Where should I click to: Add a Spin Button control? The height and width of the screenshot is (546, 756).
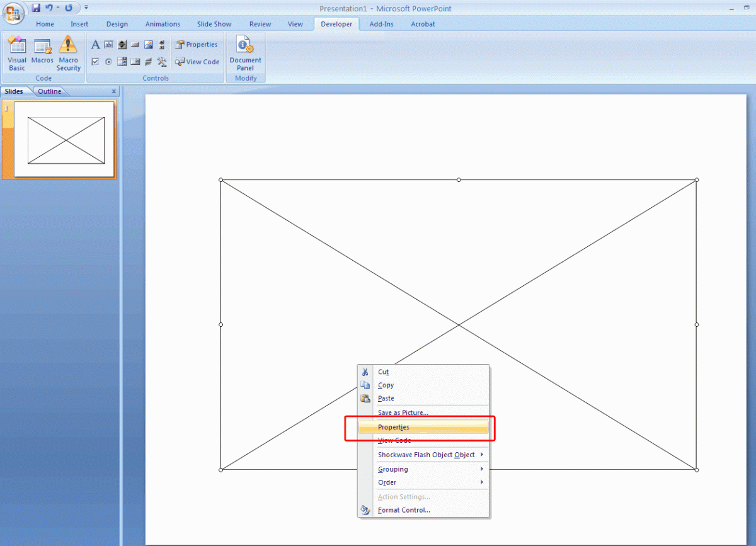tap(122, 44)
